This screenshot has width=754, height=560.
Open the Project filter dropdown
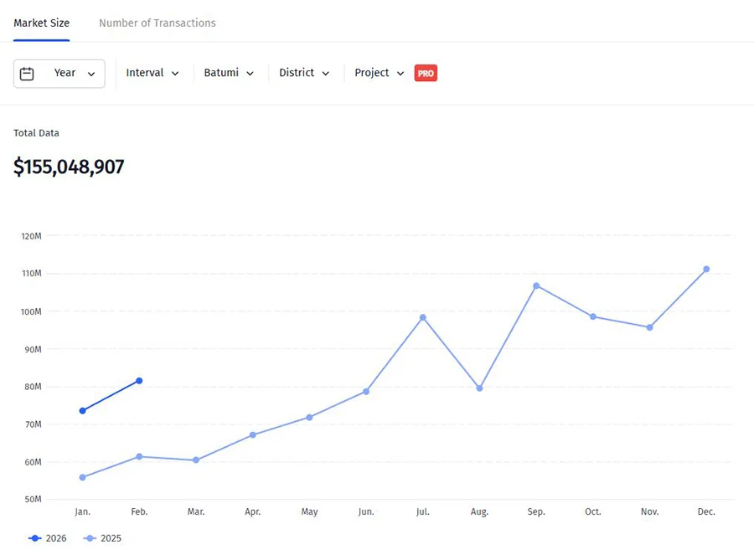tap(379, 74)
